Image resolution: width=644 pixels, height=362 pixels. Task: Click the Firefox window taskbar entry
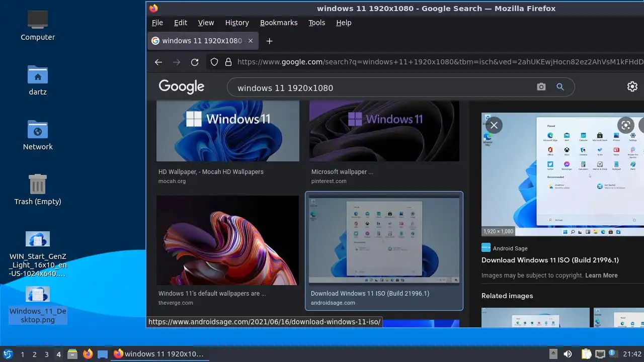pyautogui.click(x=159, y=354)
